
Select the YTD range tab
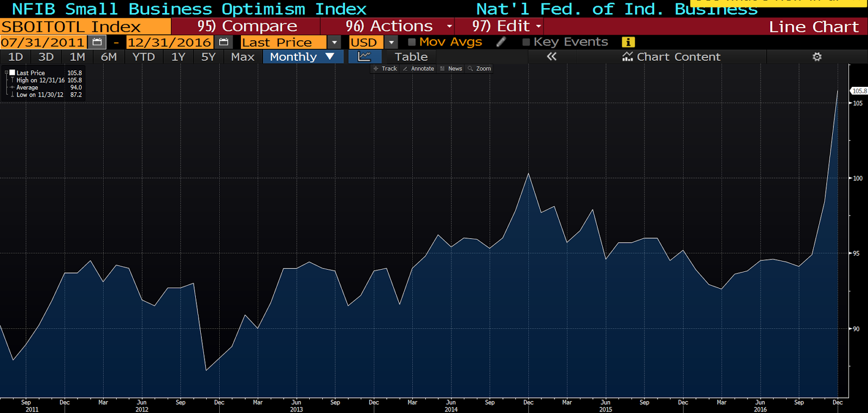(144, 56)
